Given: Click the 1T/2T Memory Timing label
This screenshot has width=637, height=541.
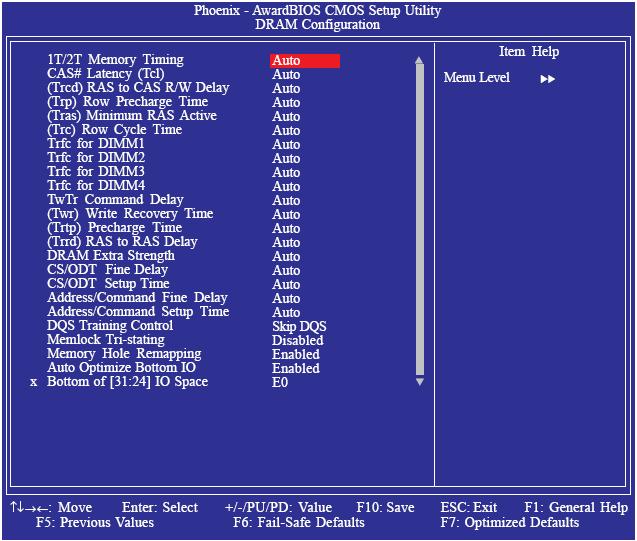Looking at the screenshot, I should [x=115, y=60].
